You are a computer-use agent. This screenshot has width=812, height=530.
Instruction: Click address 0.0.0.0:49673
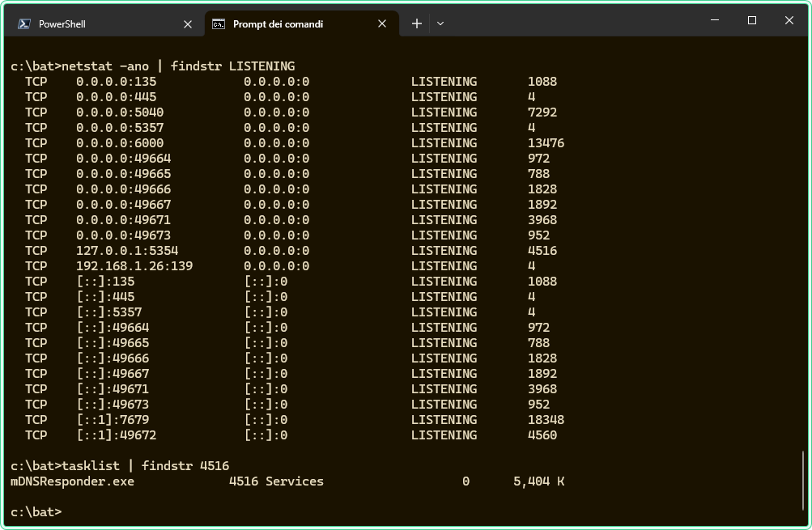(x=123, y=235)
